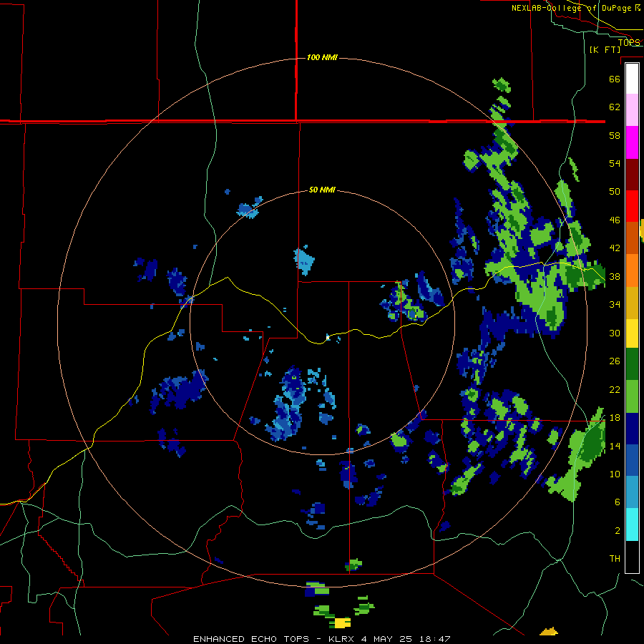Image resolution: width=644 pixels, height=644 pixels.
Task: Click the "KLRX" radar site identifier
Action: (342, 639)
